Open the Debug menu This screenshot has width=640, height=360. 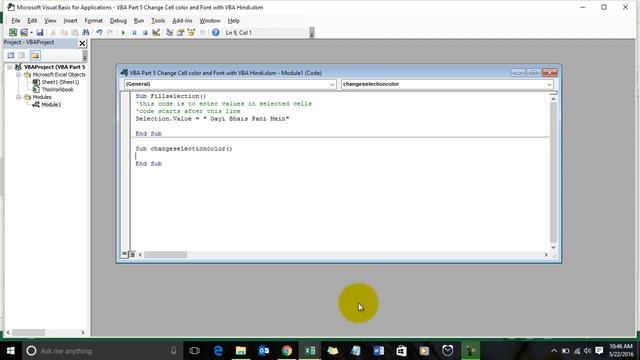(x=118, y=20)
